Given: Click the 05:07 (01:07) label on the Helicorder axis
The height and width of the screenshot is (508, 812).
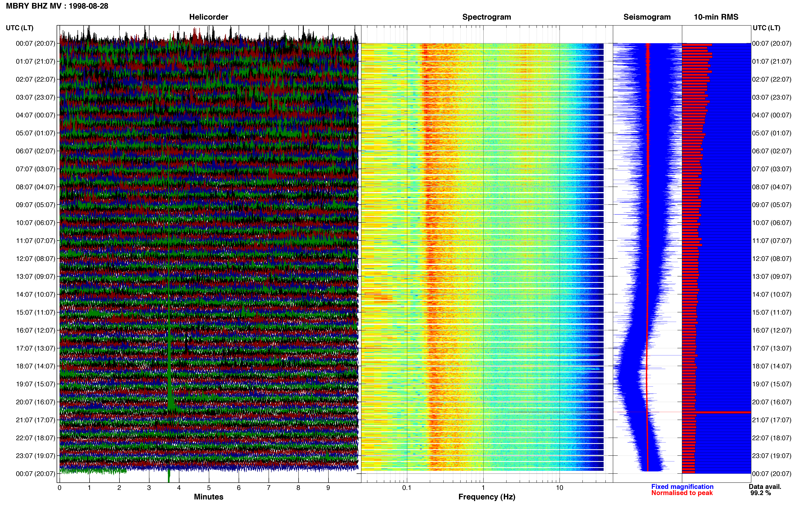Looking at the screenshot, I should coord(36,133).
